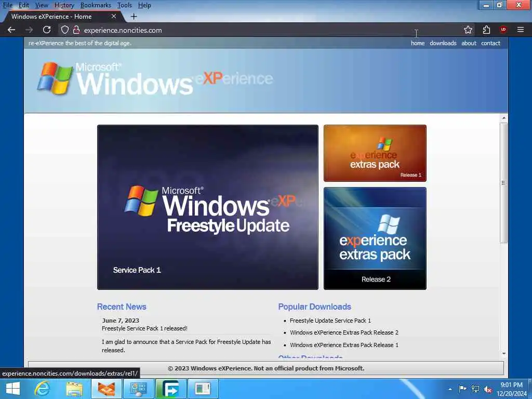The width and height of the screenshot is (532, 399).
Task: Click the forward navigation arrow
Action: point(29,30)
